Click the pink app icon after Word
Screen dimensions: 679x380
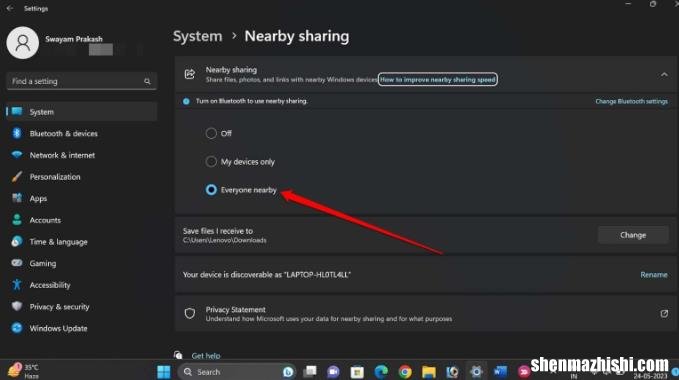tap(524, 372)
